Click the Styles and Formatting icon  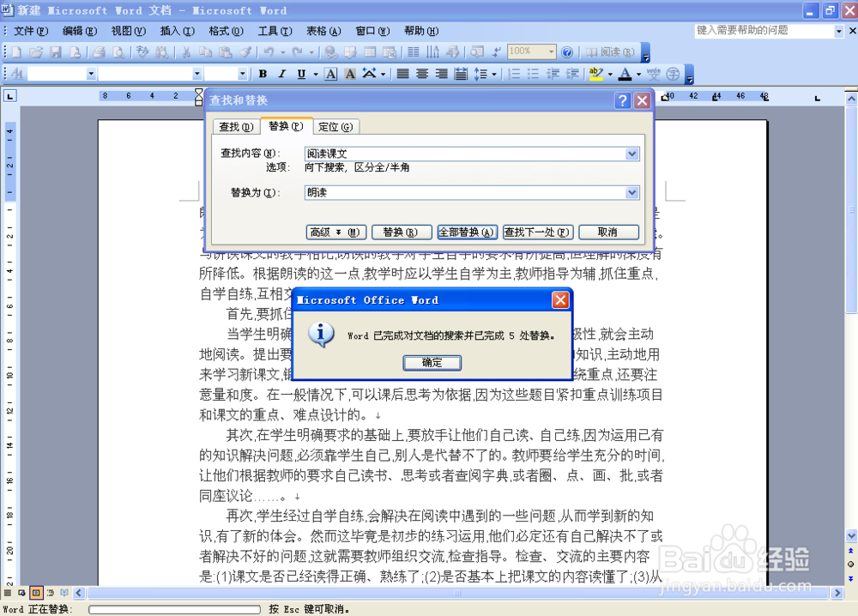[17, 73]
